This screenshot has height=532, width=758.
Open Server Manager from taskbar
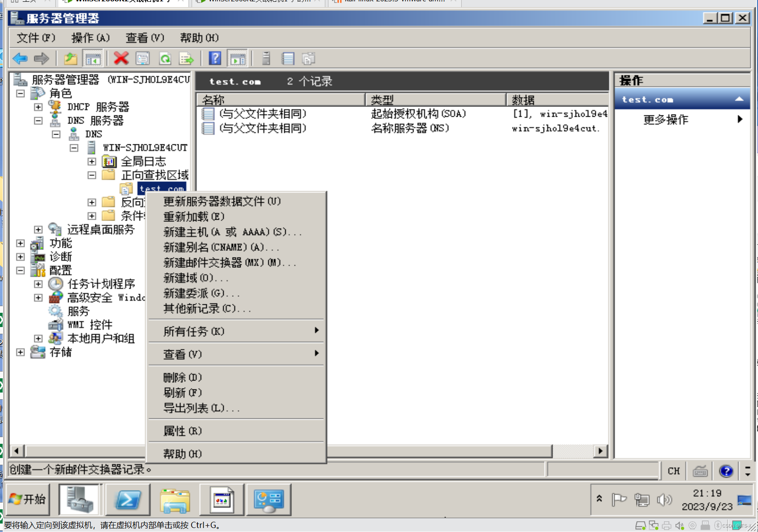pyautogui.click(x=80, y=499)
